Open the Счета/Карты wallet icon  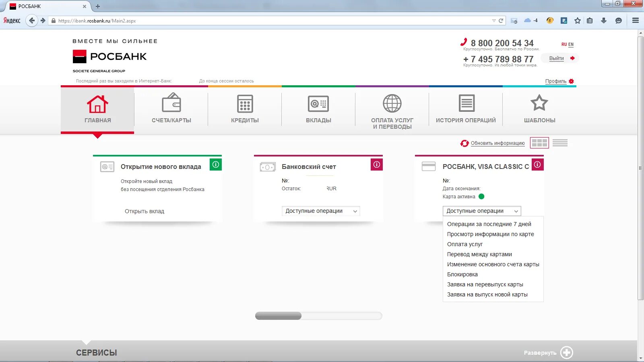click(171, 103)
